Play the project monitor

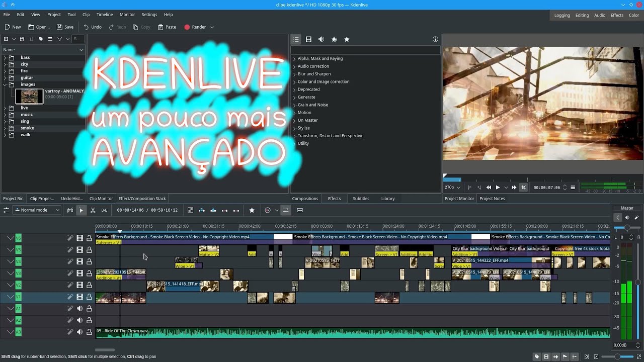pyautogui.click(x=498, y=188)
